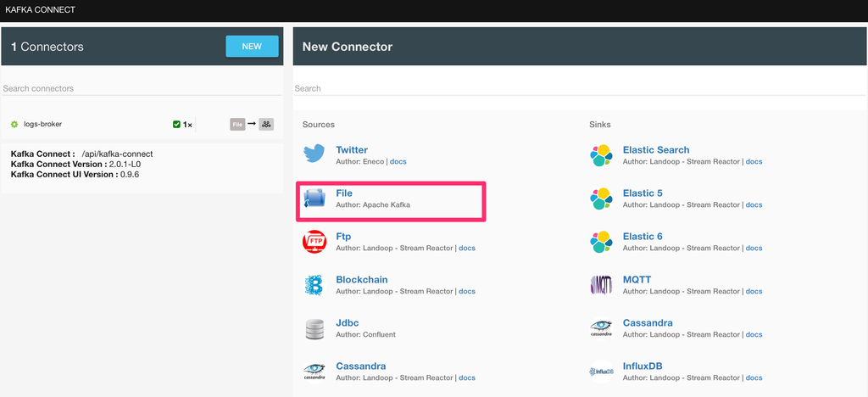Open the Ftp source connector

click(x=343, y=237)
